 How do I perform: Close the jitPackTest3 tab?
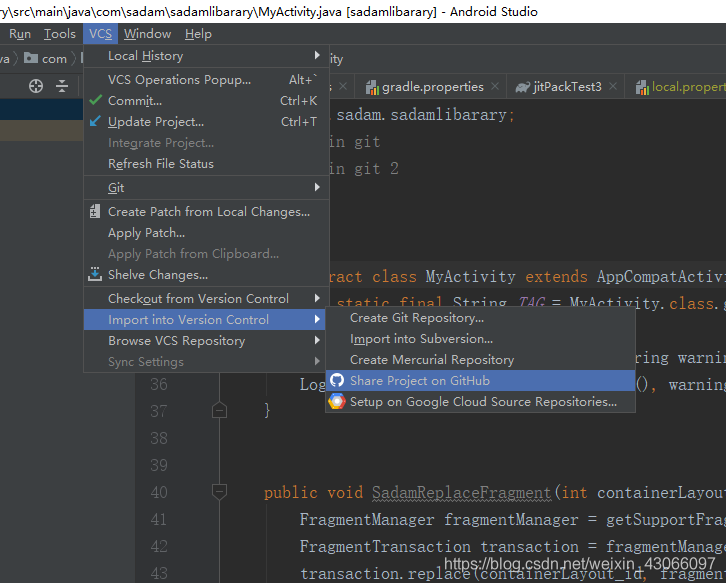(613, 87)
